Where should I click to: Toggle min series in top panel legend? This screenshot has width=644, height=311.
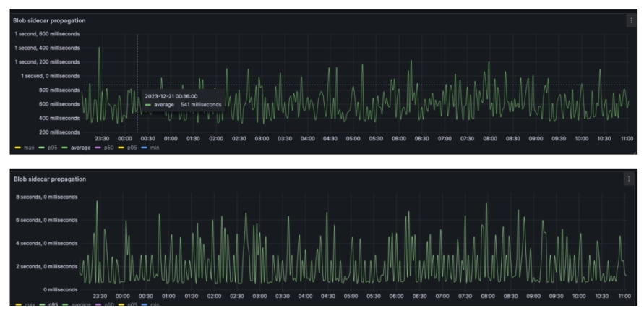155,148
